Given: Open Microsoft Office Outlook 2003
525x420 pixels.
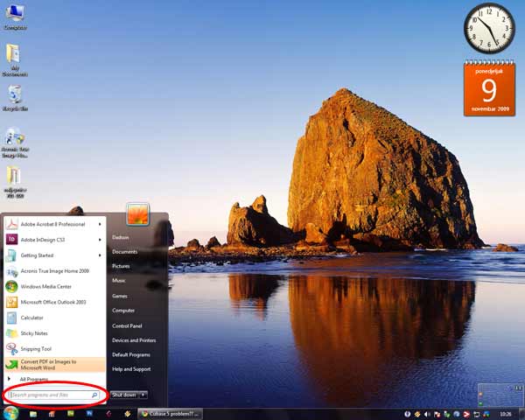Looking at the screenshot, I should [52, 302].
